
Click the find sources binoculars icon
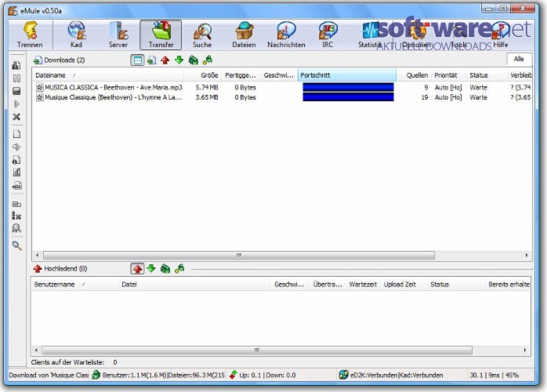click(x=16, y=228)
